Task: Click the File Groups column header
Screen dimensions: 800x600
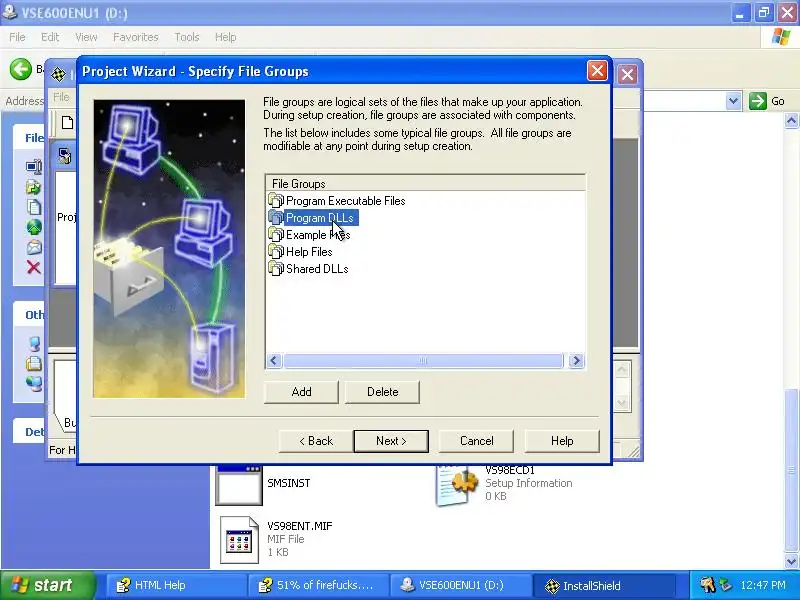Action: point(426,184)
